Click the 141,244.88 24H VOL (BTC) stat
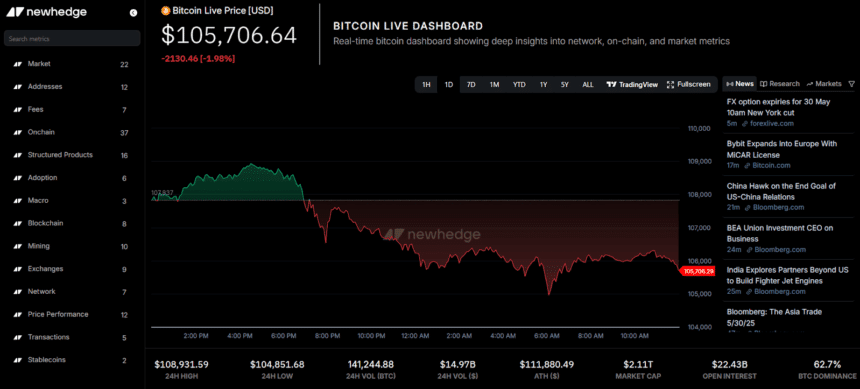 371,370
